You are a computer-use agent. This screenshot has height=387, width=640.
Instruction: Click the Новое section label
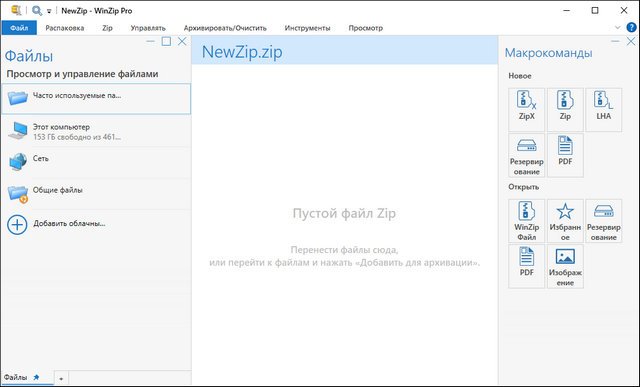tap(520, 76)
